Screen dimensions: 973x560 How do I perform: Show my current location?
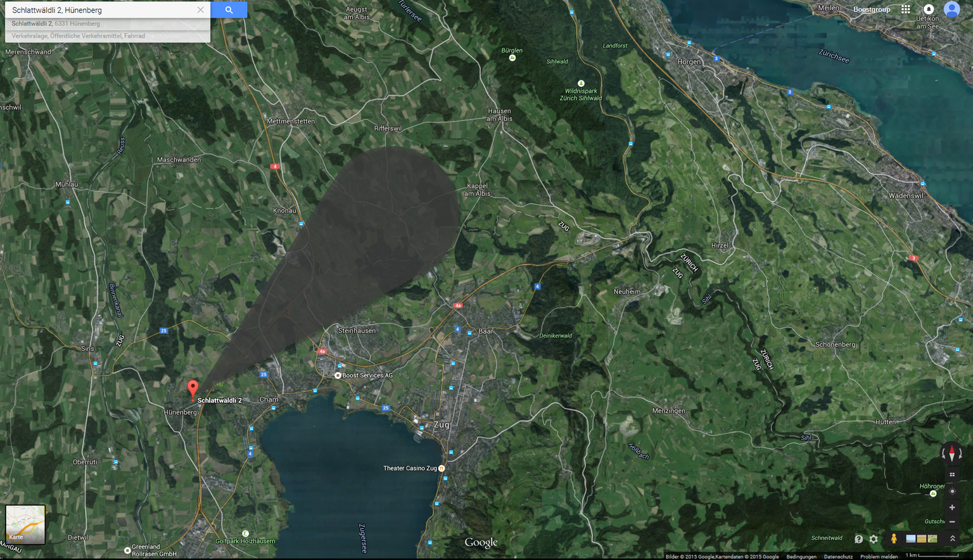[x=951, y=491]
